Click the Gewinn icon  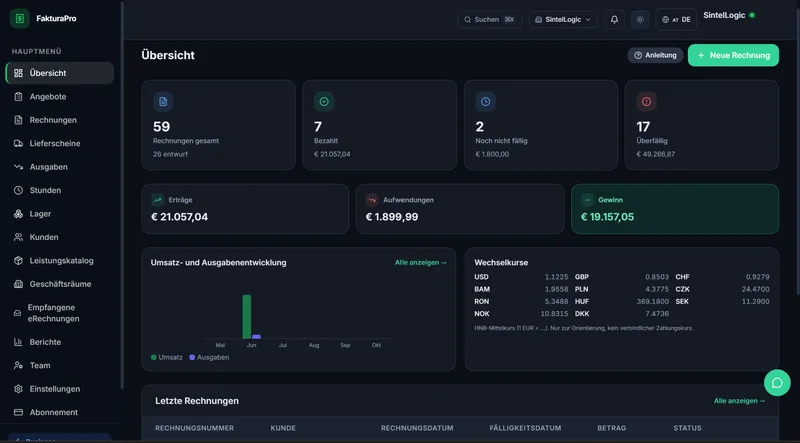587,200
